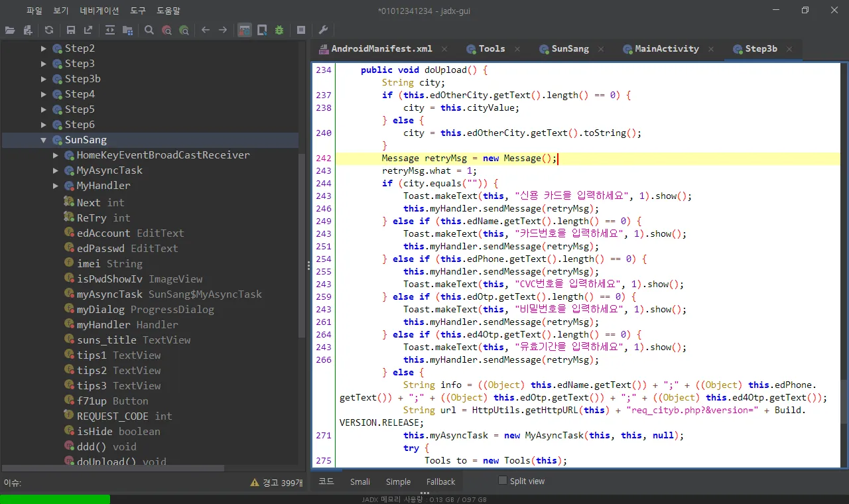Navigate back with the left arrow
Image resolution: width=849 pixels, height=504 pixels.
[x=206, y=30]
